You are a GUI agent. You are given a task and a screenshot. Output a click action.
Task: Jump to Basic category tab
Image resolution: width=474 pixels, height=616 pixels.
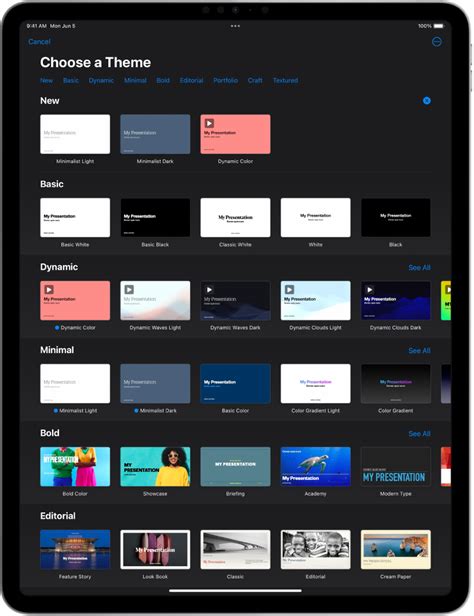pos(71,81)
